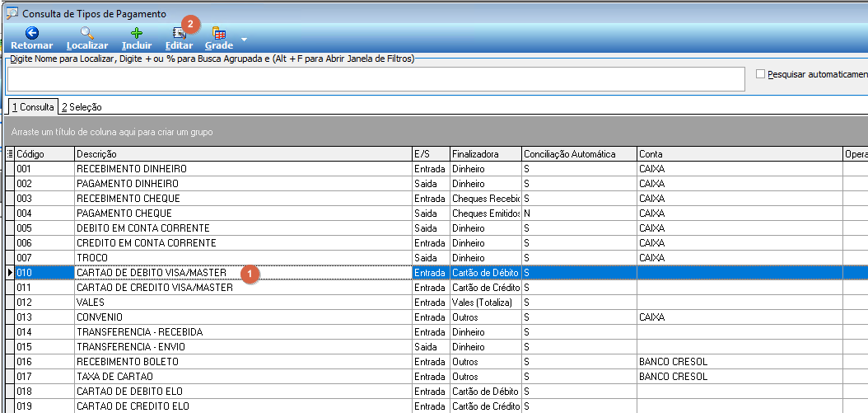The width and height of the screenshot is (868, 413).
Task: Click the window title magnifier icon
Action: pyautogui.click(x=12, y=12)
